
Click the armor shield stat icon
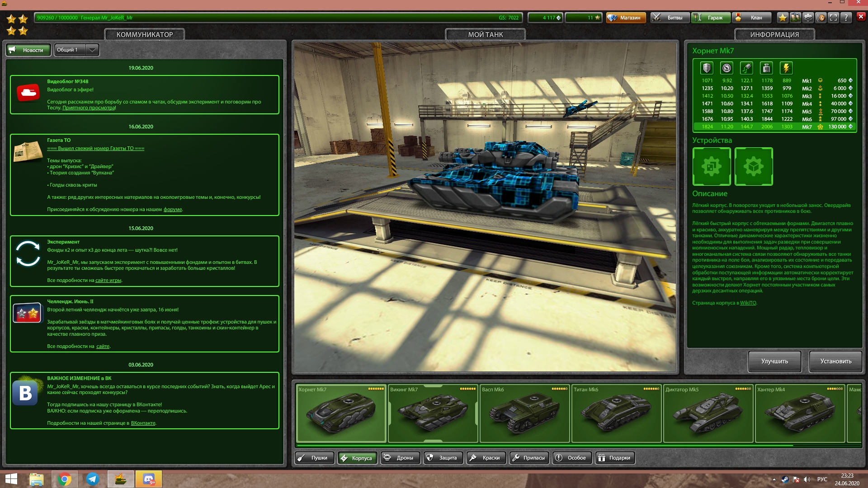point(707,68)
